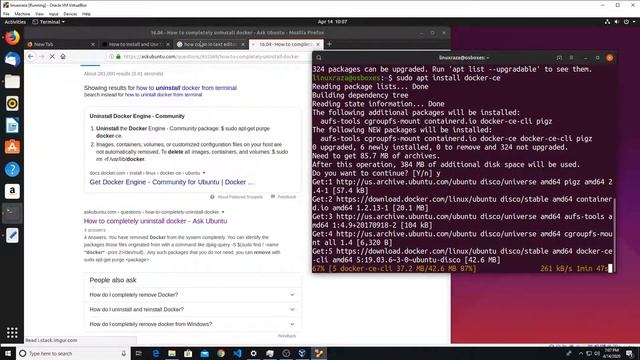
Task: Stop page loading in Firefox
Action: (52, 56)
